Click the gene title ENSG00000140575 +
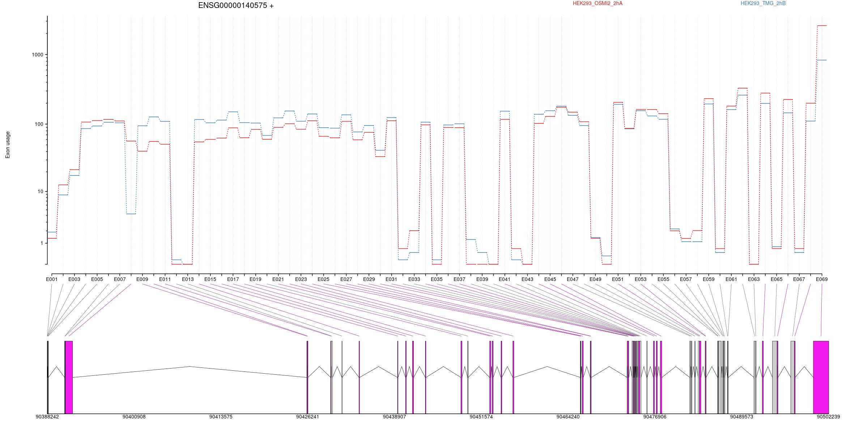The width and height of the screenshot is (868, 434). coord(236,5)
